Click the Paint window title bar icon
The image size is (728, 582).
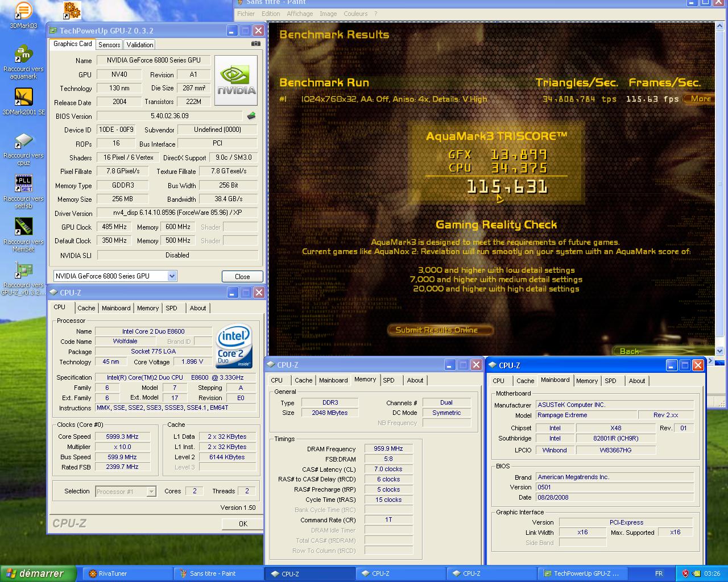[240, 3]
